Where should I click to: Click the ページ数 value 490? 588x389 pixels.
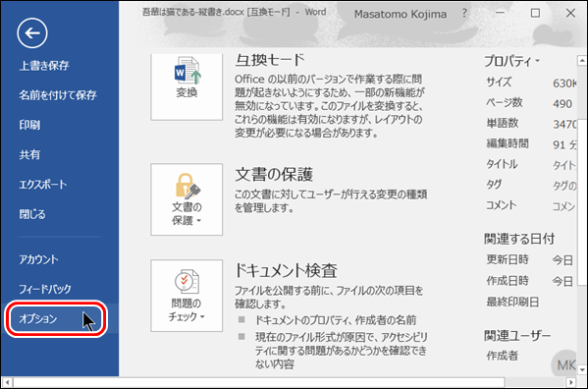click(x=562, y=104)
